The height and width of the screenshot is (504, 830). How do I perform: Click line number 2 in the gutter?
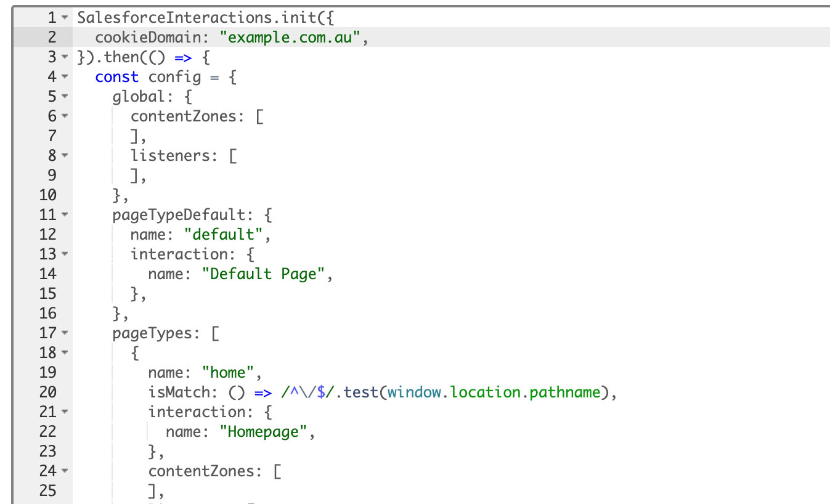click(52, 38)
